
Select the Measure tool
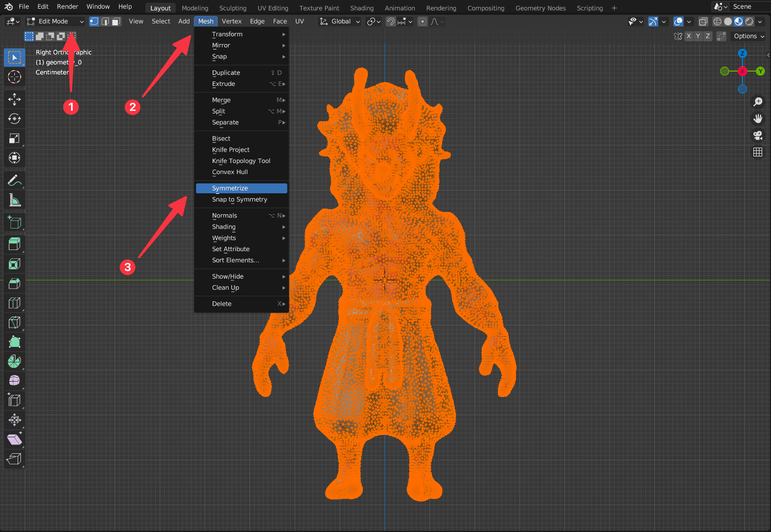(x=14, y=200)
